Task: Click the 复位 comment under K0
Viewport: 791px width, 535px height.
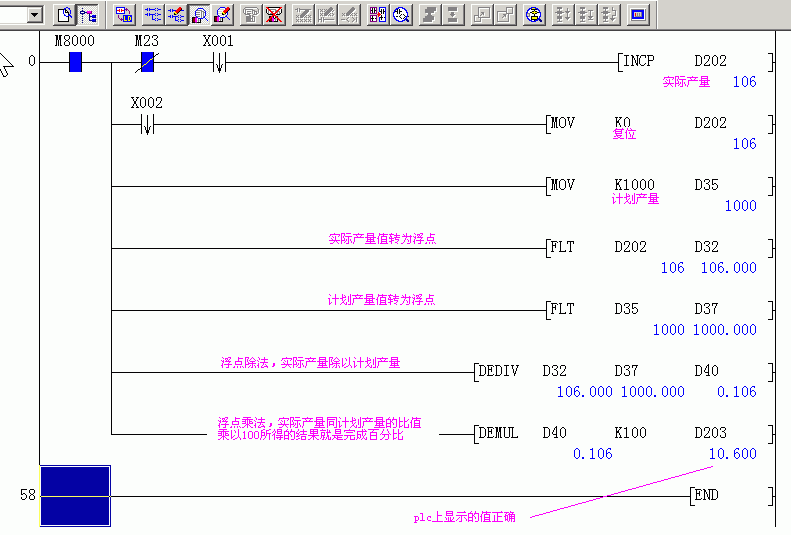Action: 625,134
